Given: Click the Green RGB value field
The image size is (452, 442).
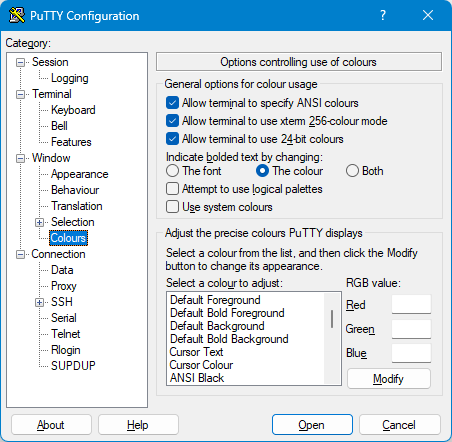Looking at the screenshot, I should coord(411,329).
